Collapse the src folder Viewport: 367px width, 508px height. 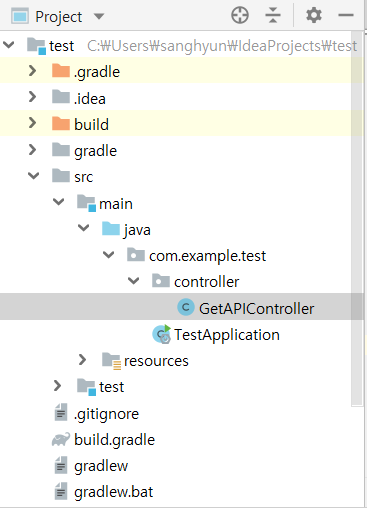point(33,176)
